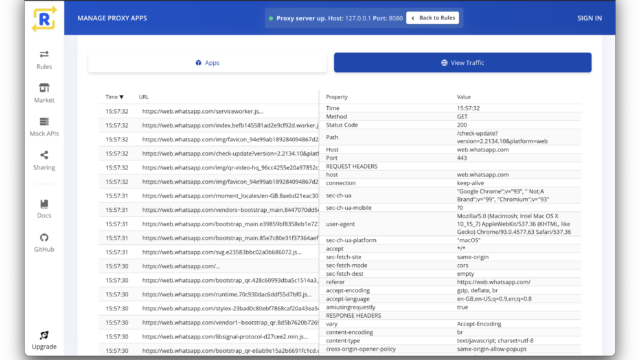
Task: Click the Method value GET
Action: (462, 117)
